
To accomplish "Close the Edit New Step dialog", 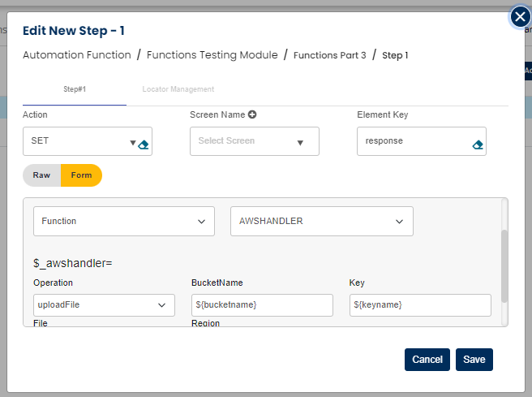I will (x=520, y=17).
